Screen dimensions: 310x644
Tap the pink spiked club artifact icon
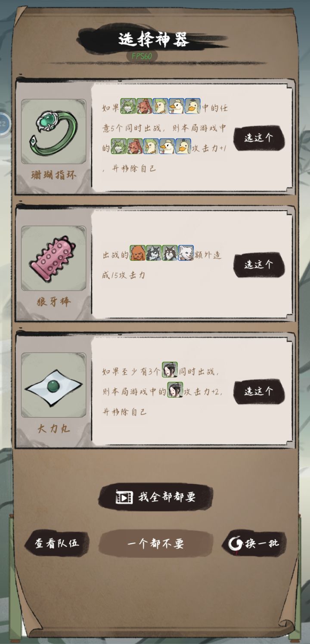click(x=53, y=258)
